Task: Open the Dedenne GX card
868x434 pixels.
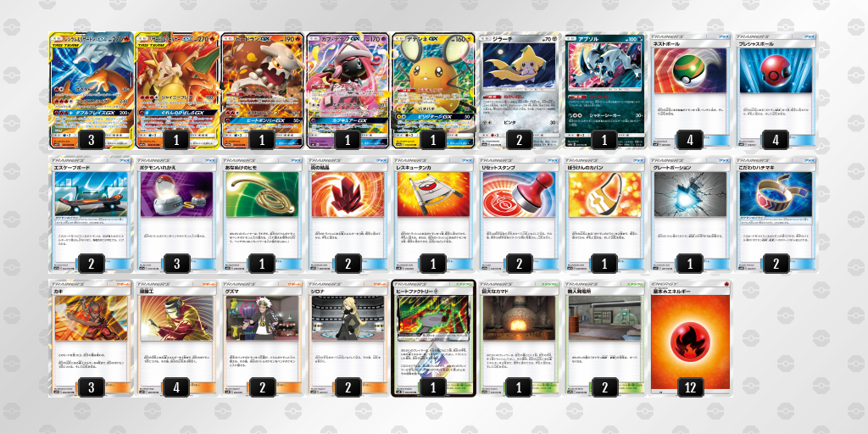Action: 433,90
